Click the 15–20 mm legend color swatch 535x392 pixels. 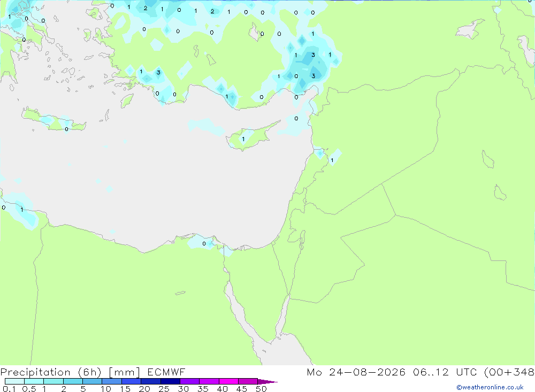click(x=132, y=381)
